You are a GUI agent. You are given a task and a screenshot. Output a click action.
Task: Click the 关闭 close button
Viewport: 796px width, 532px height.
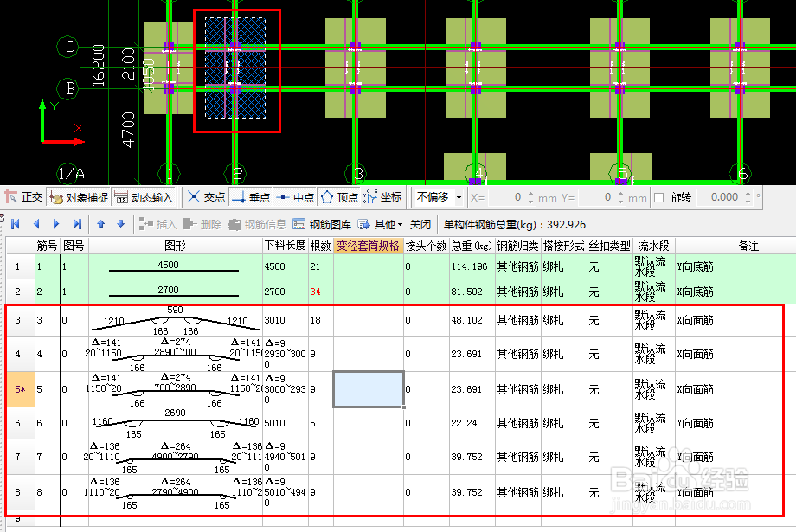419,223
